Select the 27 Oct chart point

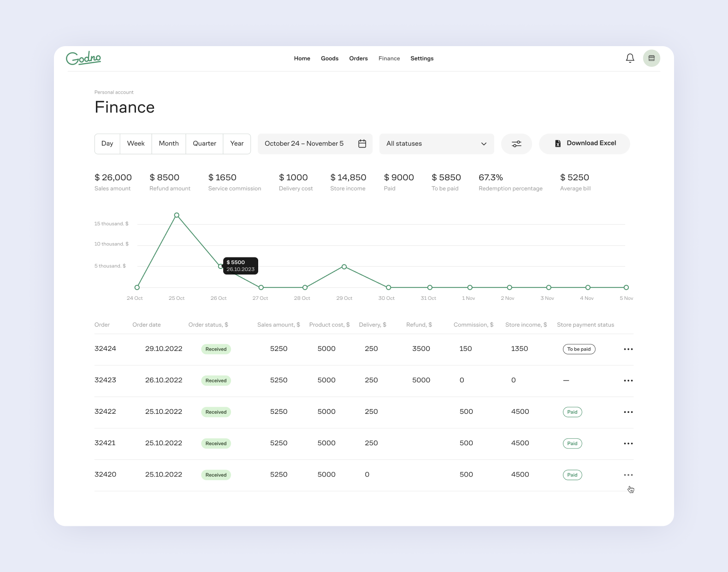(261, 287)
